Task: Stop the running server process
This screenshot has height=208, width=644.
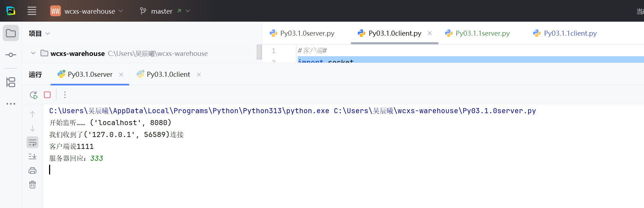Action: 47,95
